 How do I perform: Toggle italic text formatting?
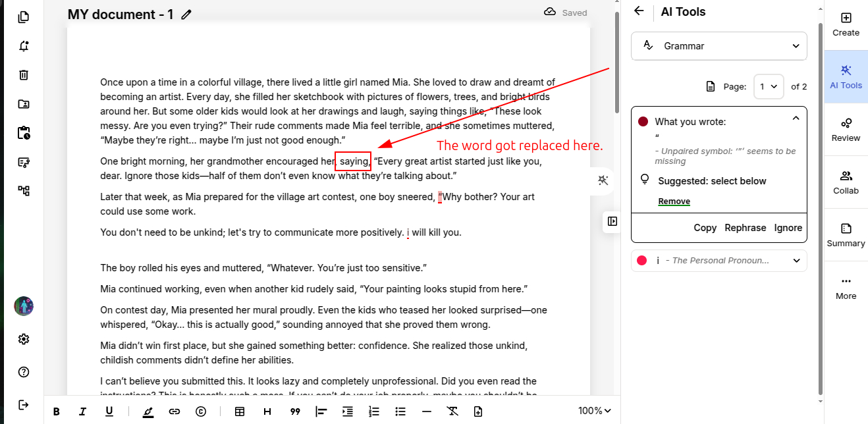[82, 411]
